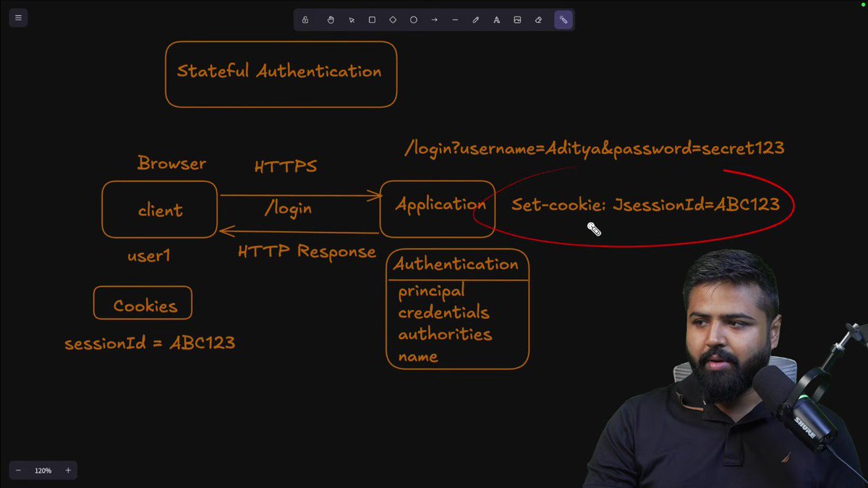This screenshot has height=488, width=868.
Task: Select the Rectangle shape tool
Action: (372, 20)
